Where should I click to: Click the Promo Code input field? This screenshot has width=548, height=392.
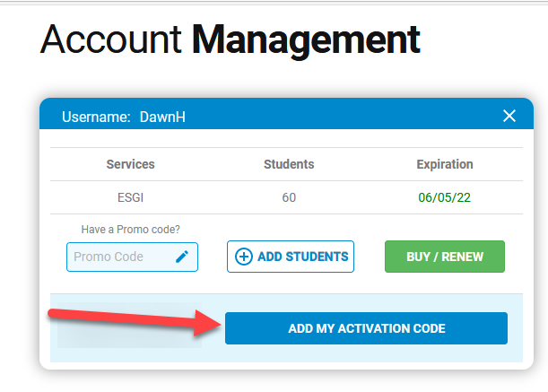tap(132, 257)
